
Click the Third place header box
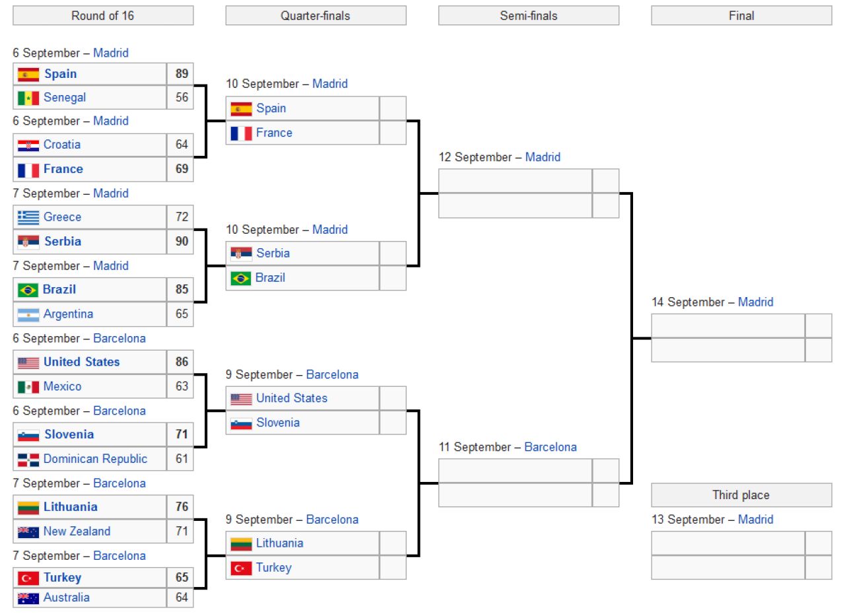[x=741, y=495]
